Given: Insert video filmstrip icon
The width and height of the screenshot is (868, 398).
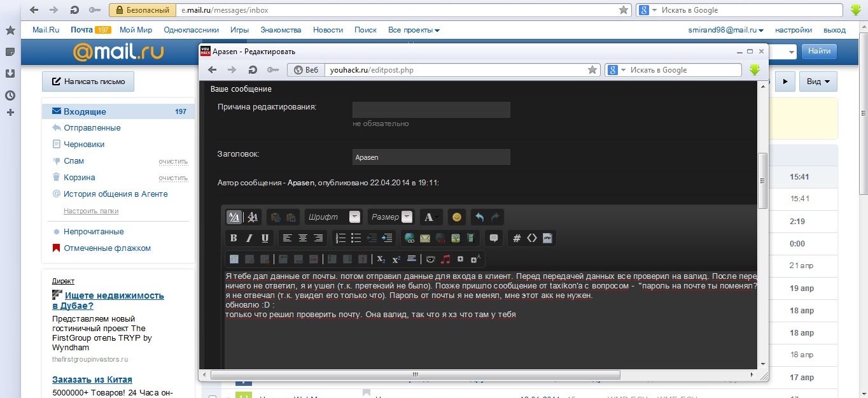Looking at the screenshot, I should (x=471, y=238).
